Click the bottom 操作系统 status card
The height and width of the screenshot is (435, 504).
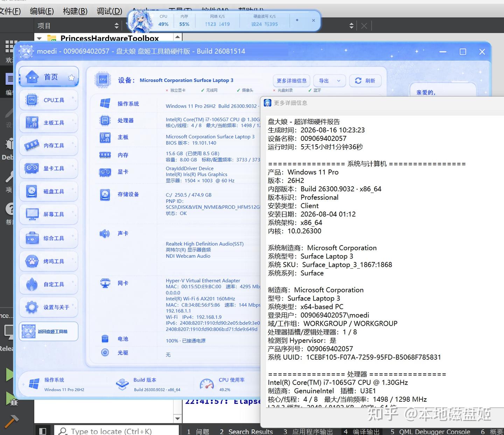coord(64,384)
